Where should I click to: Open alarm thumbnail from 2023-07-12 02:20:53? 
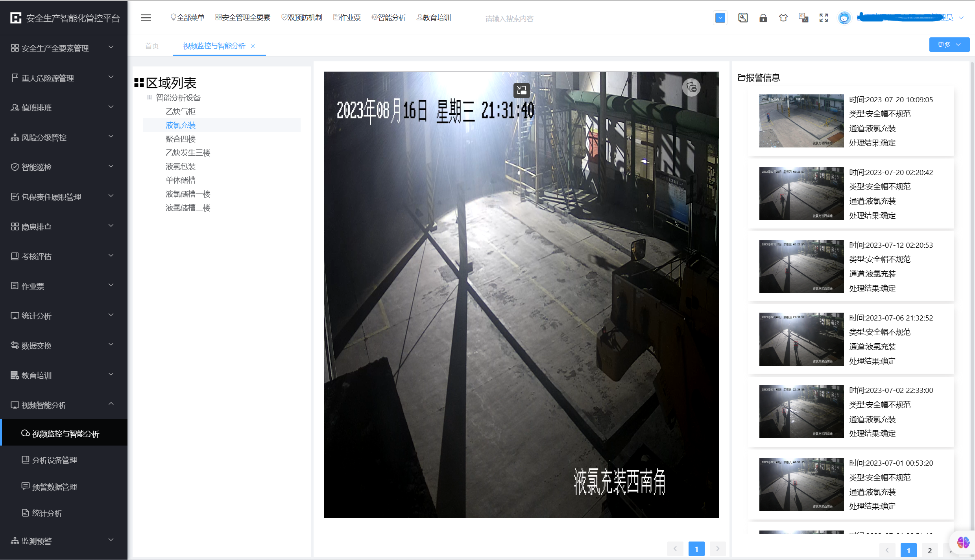tap(801, 266)
